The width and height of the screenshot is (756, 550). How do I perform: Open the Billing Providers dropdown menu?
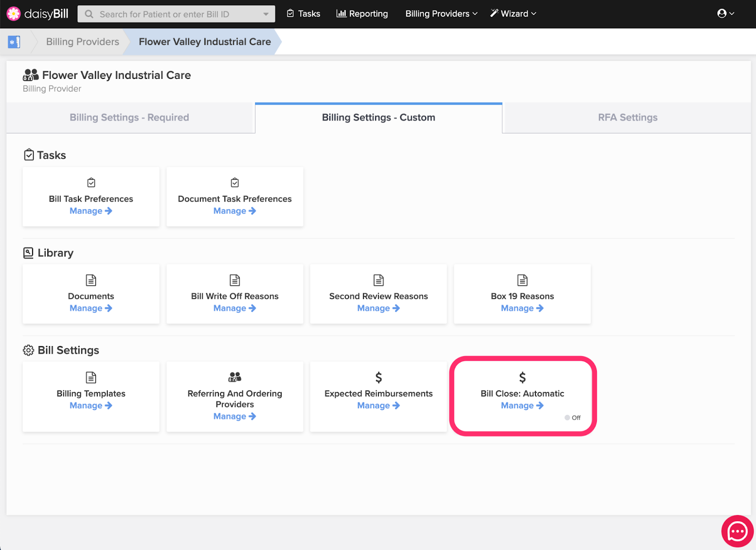(x=441, y=14)
